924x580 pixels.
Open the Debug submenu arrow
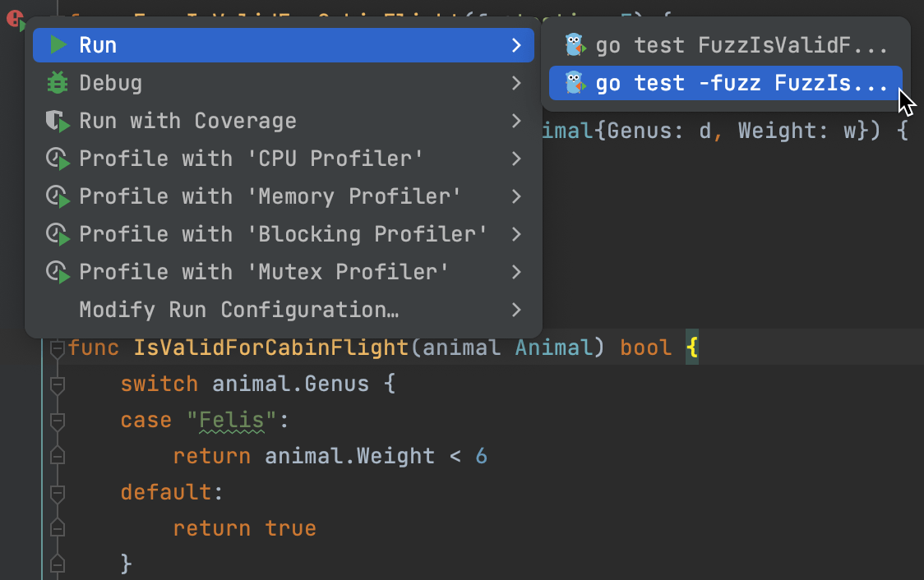click(516, 82)
